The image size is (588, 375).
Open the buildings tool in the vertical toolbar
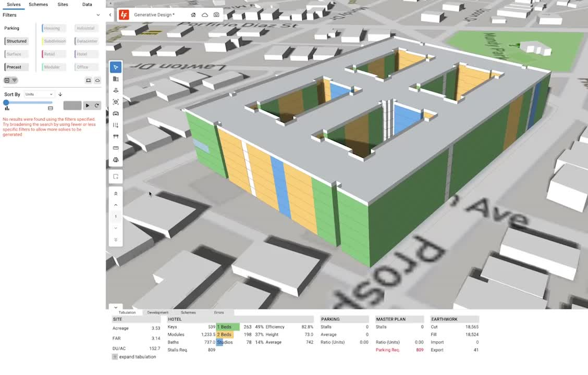click(116, 79)
